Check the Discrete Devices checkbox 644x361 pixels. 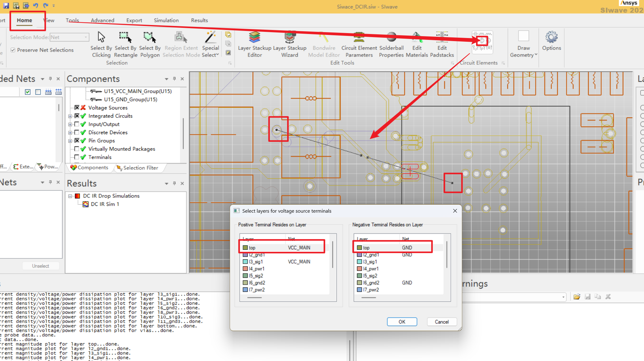(77, 132)
